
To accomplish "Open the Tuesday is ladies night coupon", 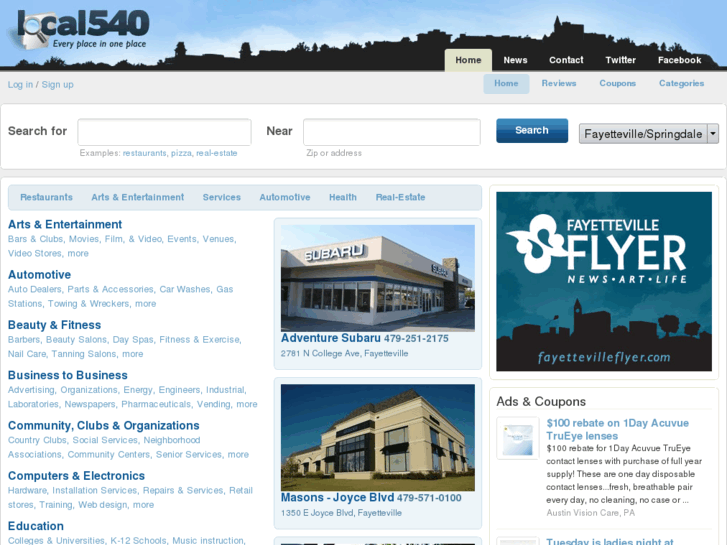I will (610, 541).
